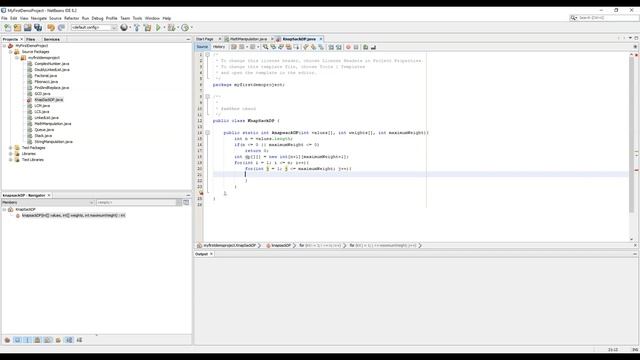
Task: Switch to the Files tab
Action: 31,39
